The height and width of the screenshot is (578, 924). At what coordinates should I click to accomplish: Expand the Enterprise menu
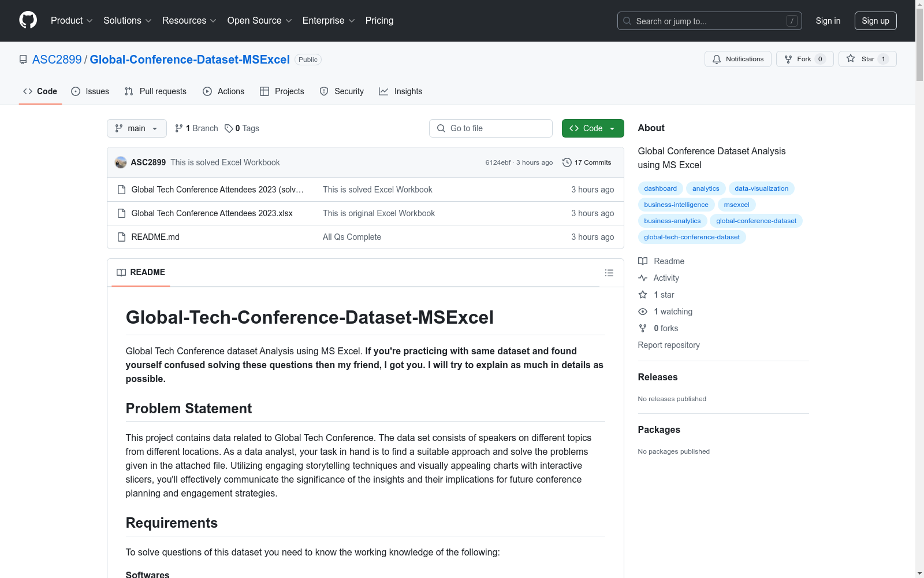329,21
